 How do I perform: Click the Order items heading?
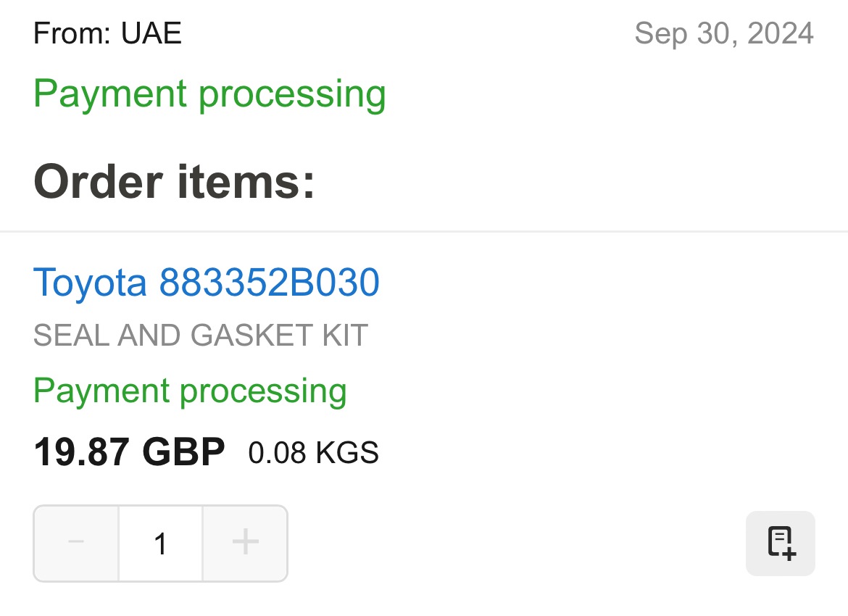click(174, 182)
